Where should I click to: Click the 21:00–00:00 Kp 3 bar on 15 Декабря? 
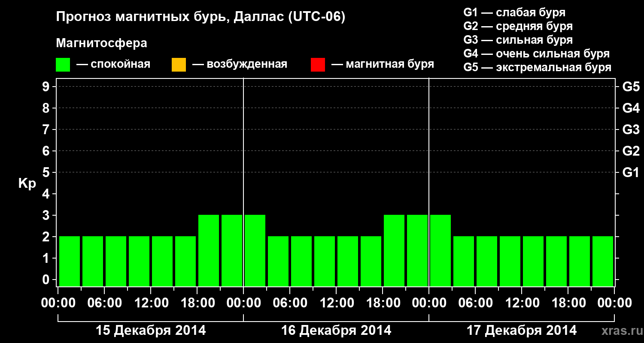232,250
